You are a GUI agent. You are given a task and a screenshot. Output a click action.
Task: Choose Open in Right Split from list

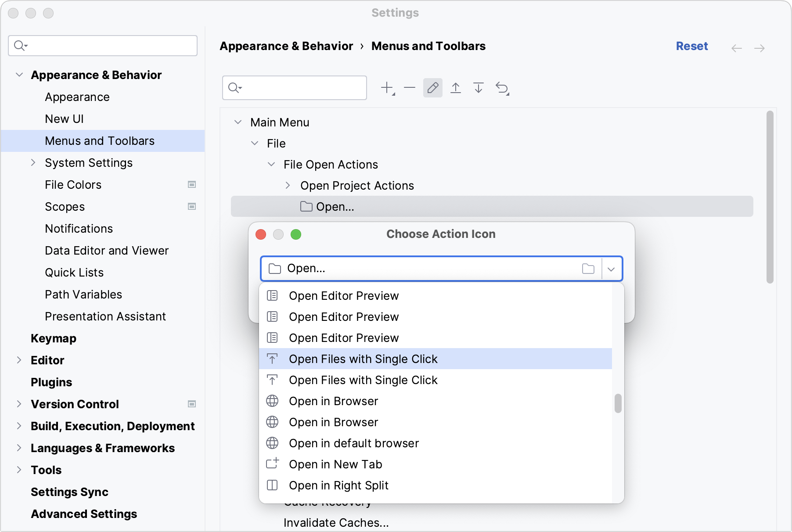click(x=436, y=485)
